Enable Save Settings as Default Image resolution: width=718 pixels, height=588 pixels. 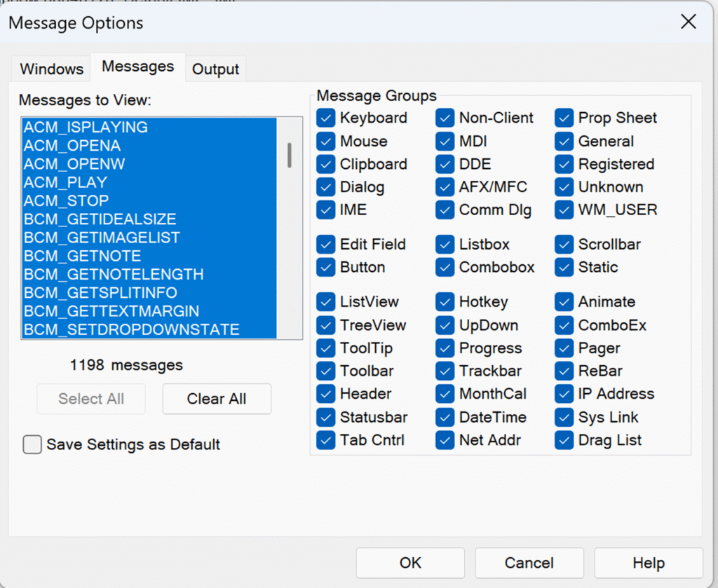[32, 444]
